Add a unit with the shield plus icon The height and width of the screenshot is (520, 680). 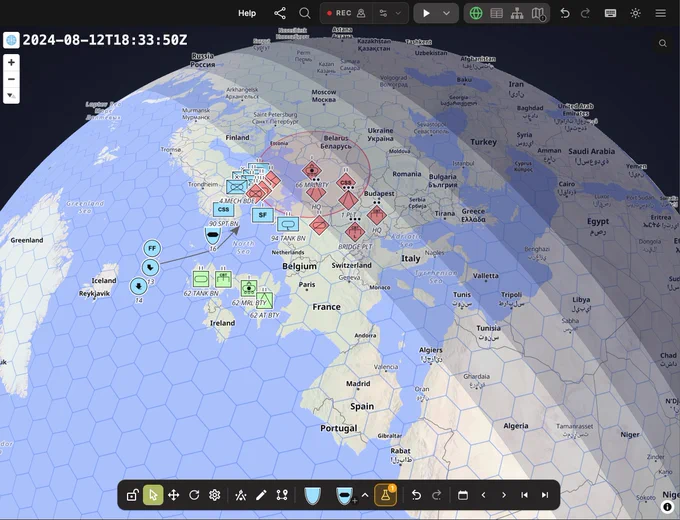pyautogui.click(x=345, y=495)
